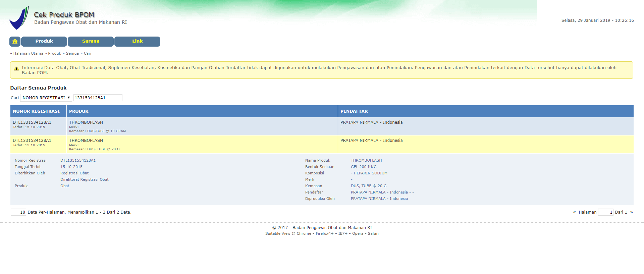Click the Pendaftar value in details panel
644x274 pixels.
coord(382,192)
